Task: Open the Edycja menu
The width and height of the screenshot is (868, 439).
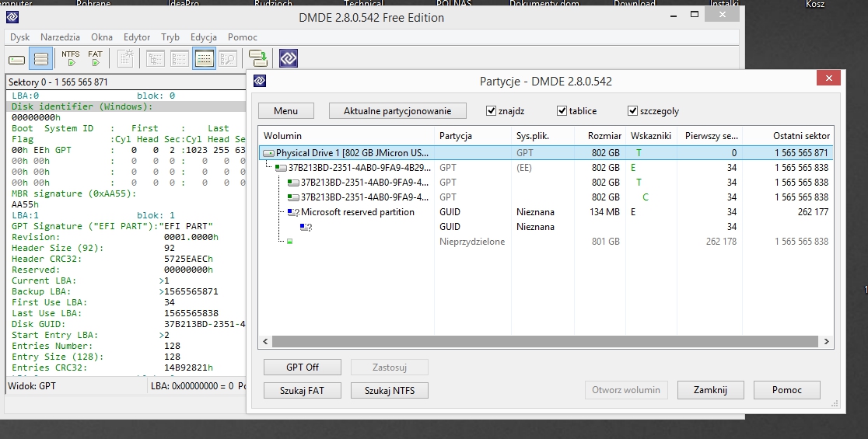Action: click(x=203, y=37)
